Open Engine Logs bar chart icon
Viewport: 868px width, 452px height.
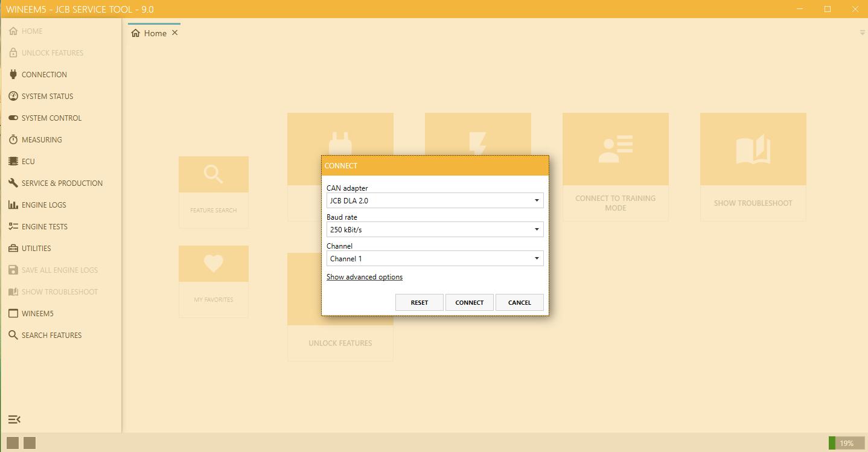[13, 205]
